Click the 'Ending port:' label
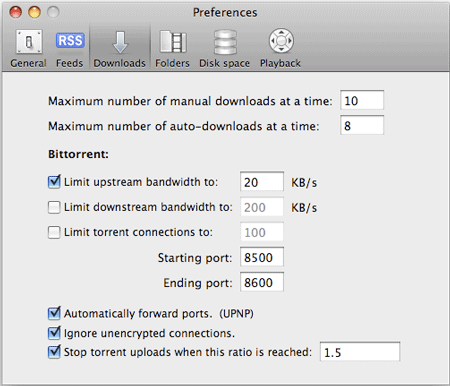The image size is (450, 386). tap(198, 283)
